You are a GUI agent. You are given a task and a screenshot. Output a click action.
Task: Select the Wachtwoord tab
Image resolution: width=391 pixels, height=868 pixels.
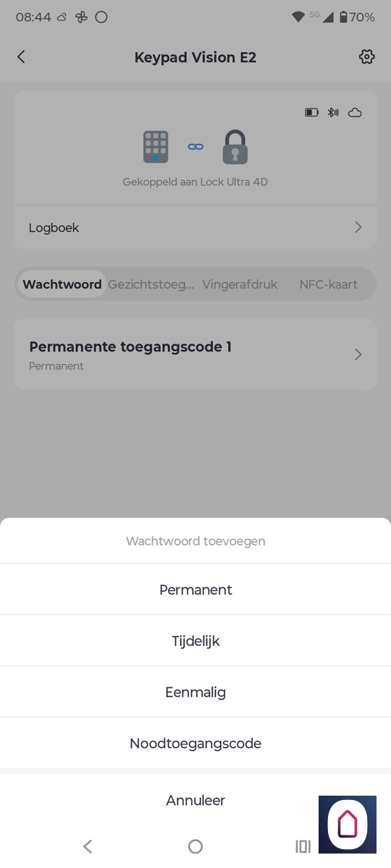pyautogui.click(x=62, y=284)
